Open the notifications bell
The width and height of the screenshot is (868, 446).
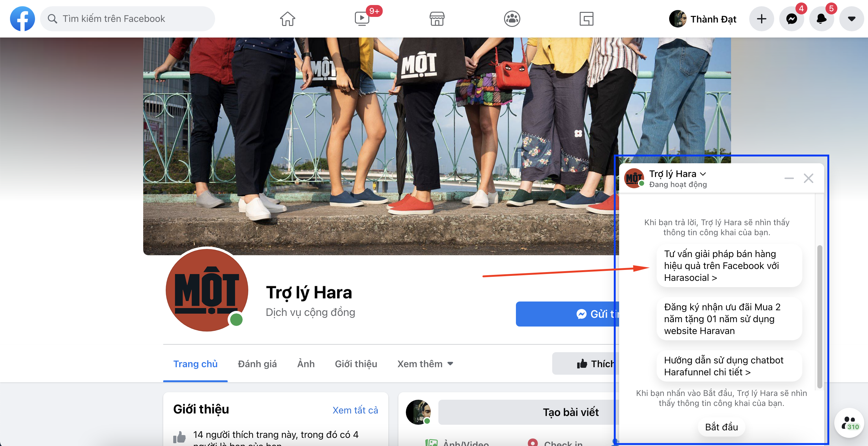(821, 18)
